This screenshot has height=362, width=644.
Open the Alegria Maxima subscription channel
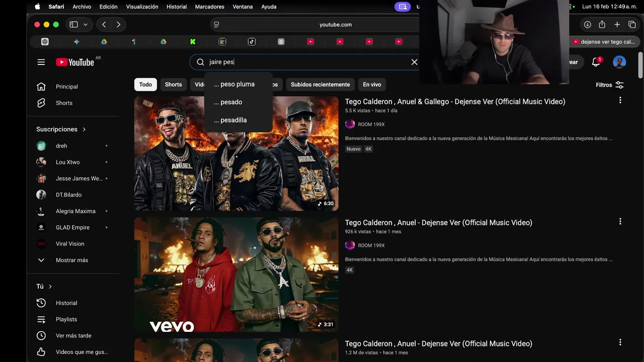74,211
